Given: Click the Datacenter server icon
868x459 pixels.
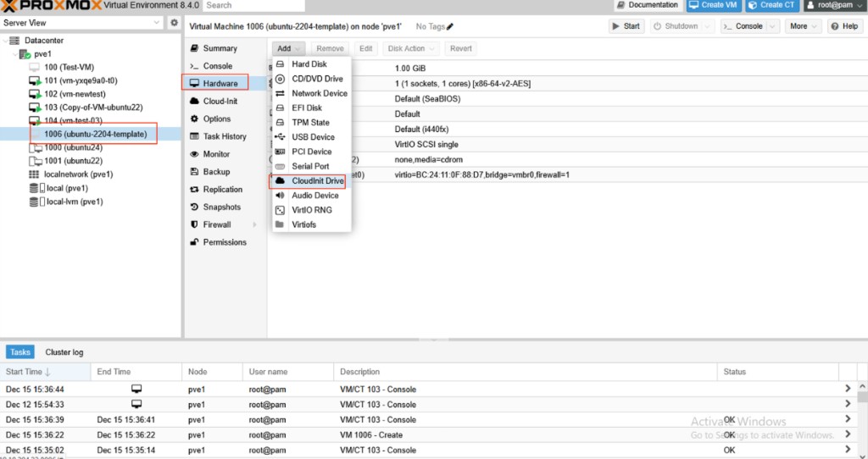Looking at the screenshot, I should (x=14, y=41).
